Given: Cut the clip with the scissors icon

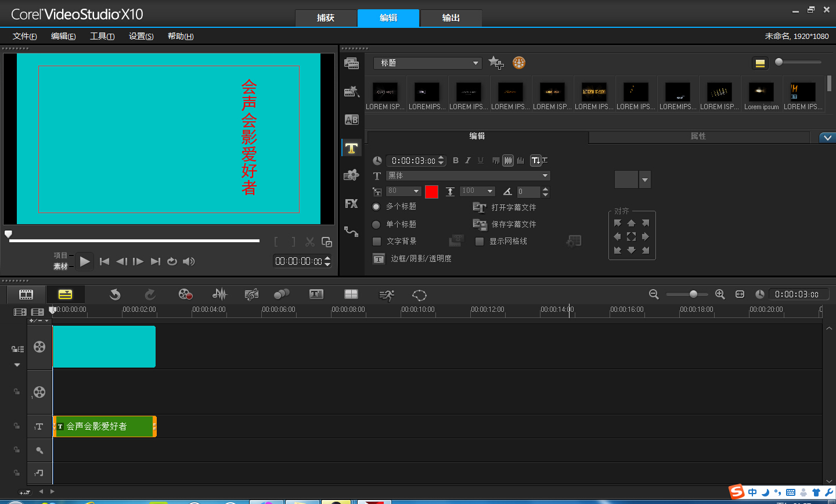Looking at the screenshot, I should tap(310, 242).
